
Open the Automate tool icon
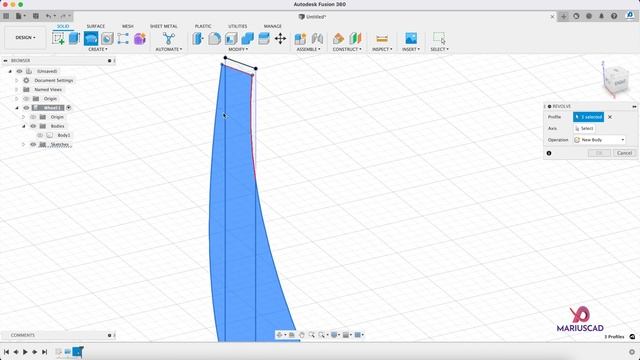point(169,39)
